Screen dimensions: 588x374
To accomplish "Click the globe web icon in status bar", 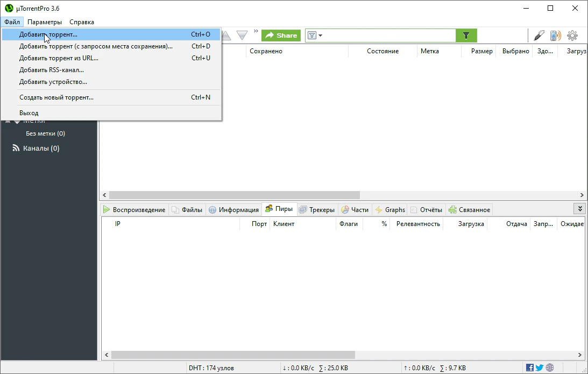I will coord(550,368).
